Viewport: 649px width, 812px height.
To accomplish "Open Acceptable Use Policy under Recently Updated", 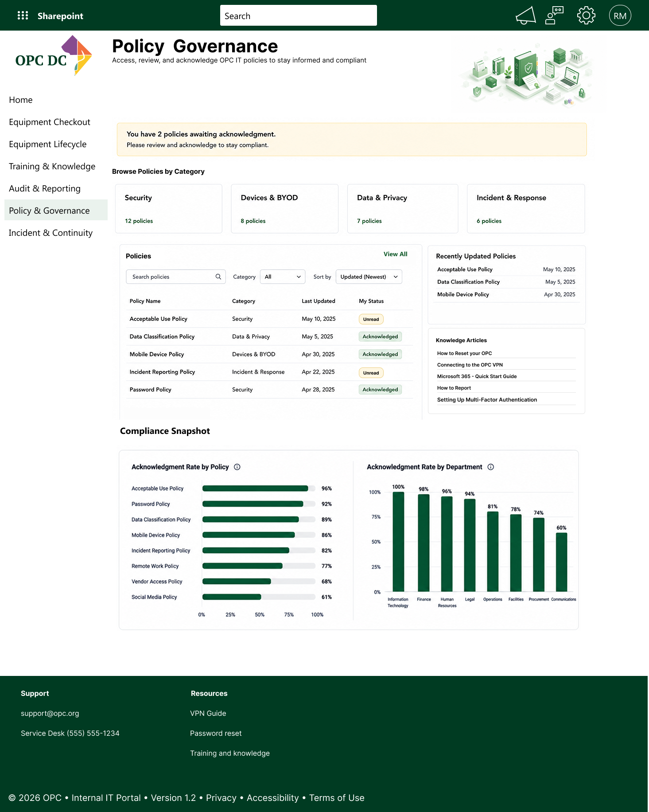I will 465,269.
